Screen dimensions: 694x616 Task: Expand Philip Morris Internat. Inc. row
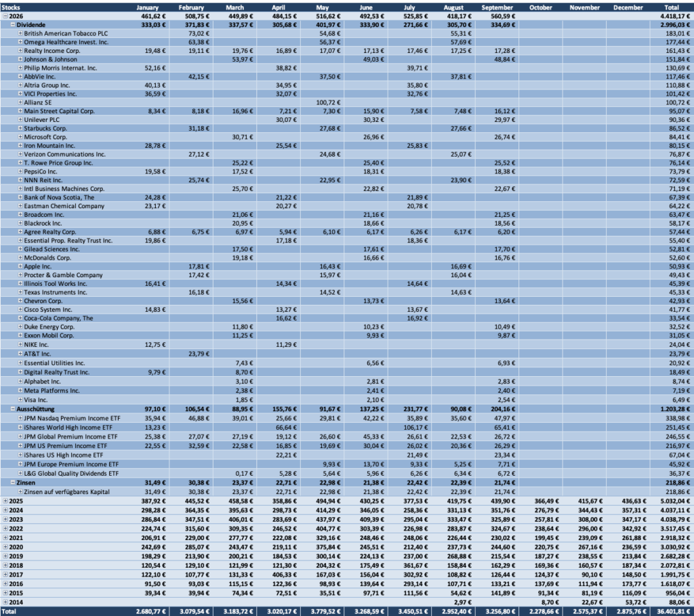(x=20, y=68)
